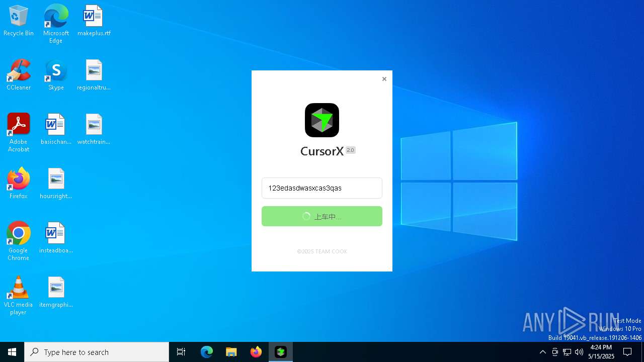Click the Meet Now tray icon

click(555, 352)
